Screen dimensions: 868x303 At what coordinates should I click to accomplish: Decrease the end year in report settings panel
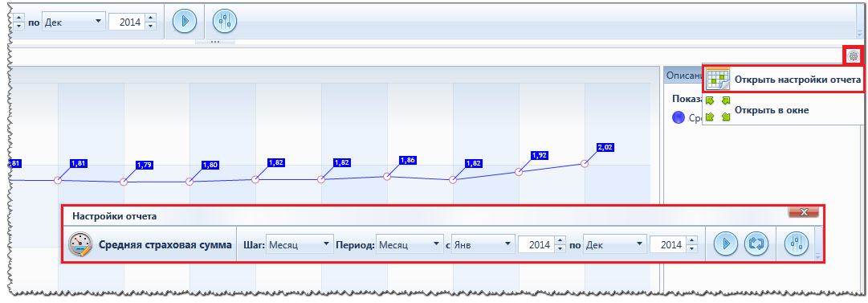pos(692,248)
